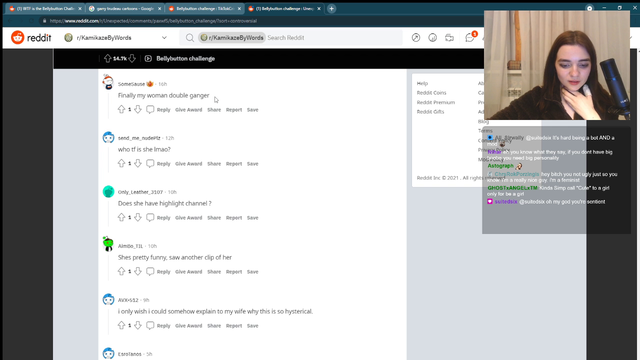Screen dimensions: 640x360
Task: Click the comment bubble icon on Only_Leather_3107's comment
Action: pyautogui.click(x=150, y=217)
